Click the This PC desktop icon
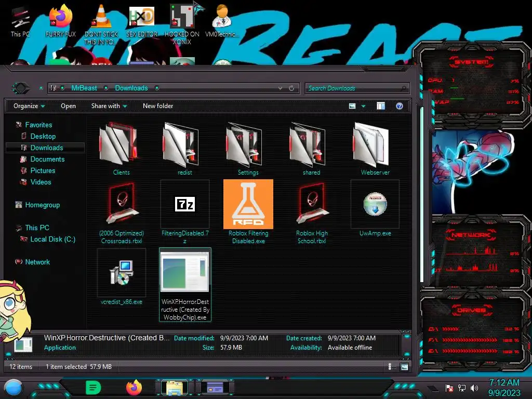The image size is (532, 399). pos(20,22)
